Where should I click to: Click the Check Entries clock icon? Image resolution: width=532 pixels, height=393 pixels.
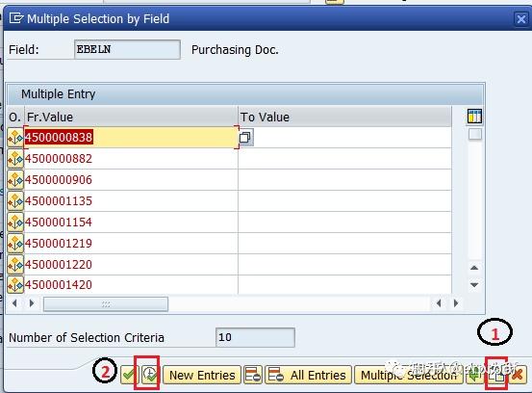(x=150, y=375)
